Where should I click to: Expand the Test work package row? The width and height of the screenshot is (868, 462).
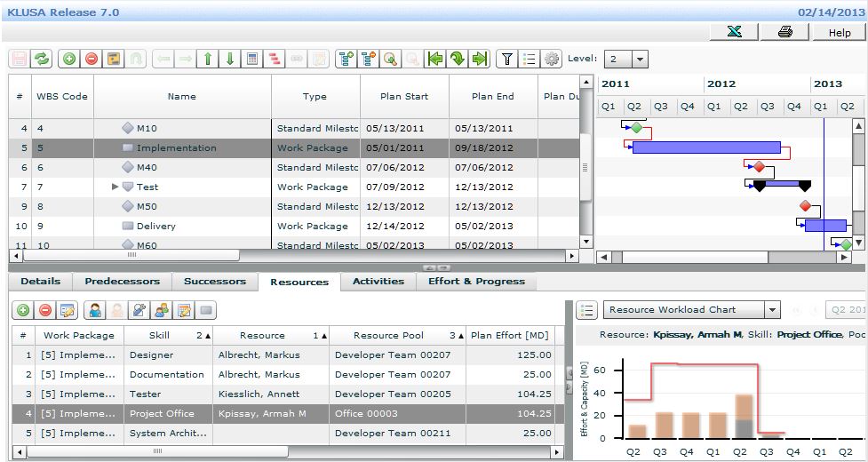tap(115, 187)
